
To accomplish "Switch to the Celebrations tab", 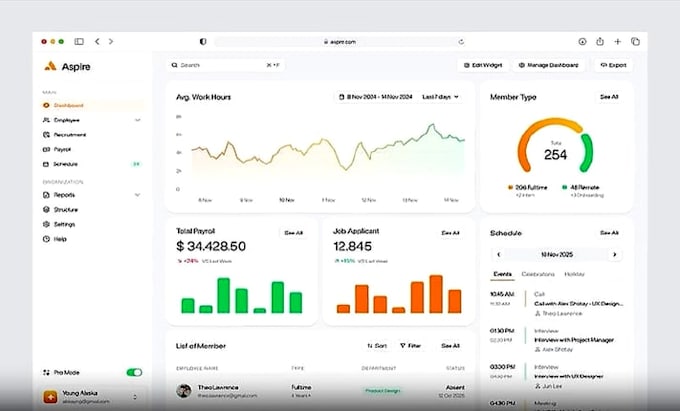I will [x=538, y=274].
